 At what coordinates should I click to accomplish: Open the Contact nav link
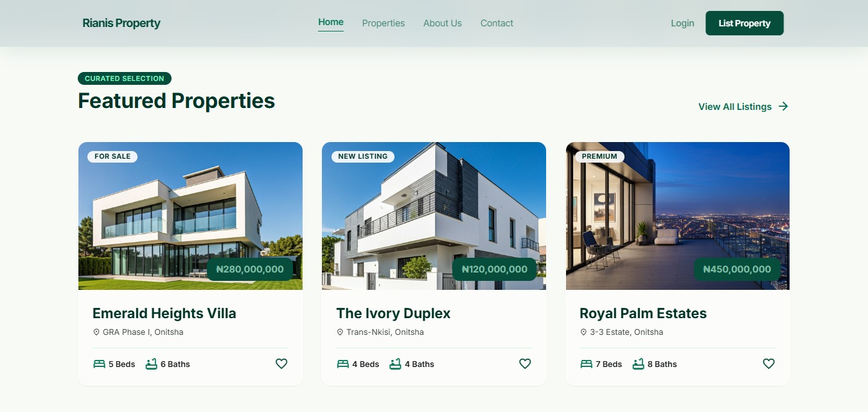497,23
